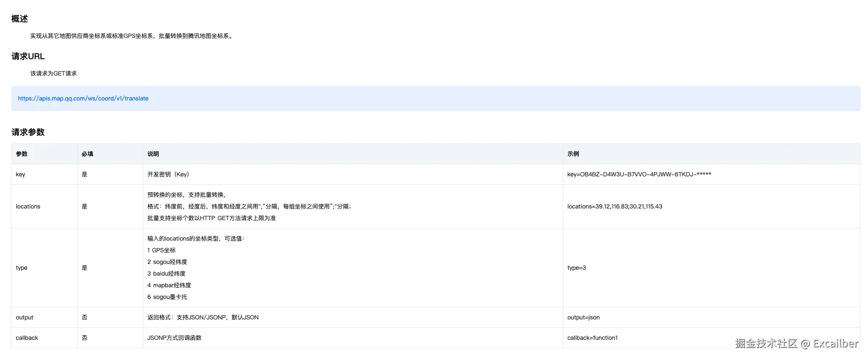Click the type=3 example value
868x359 pixels.
577,268
